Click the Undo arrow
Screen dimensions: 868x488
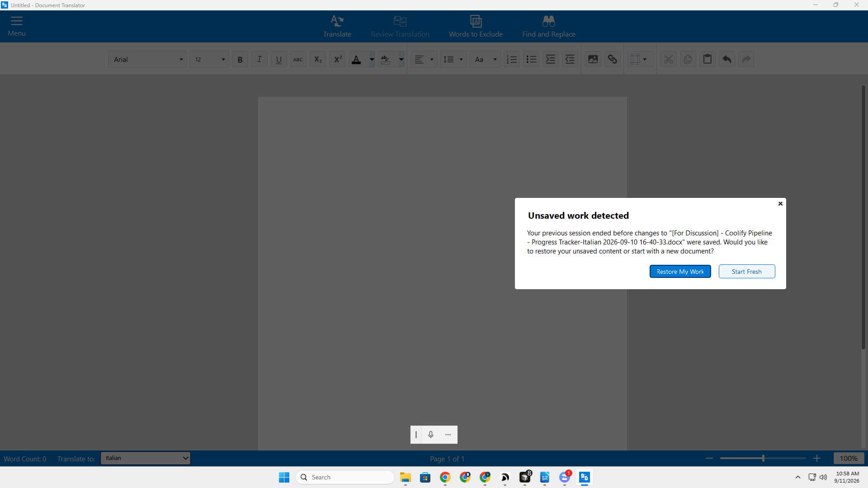click(727, 59)
